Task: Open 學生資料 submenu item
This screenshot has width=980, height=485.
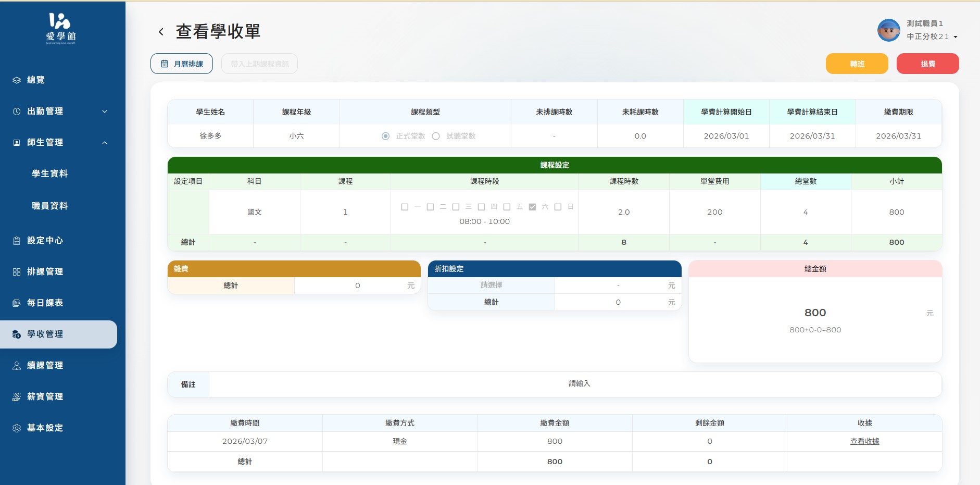Action: (50, 173)
